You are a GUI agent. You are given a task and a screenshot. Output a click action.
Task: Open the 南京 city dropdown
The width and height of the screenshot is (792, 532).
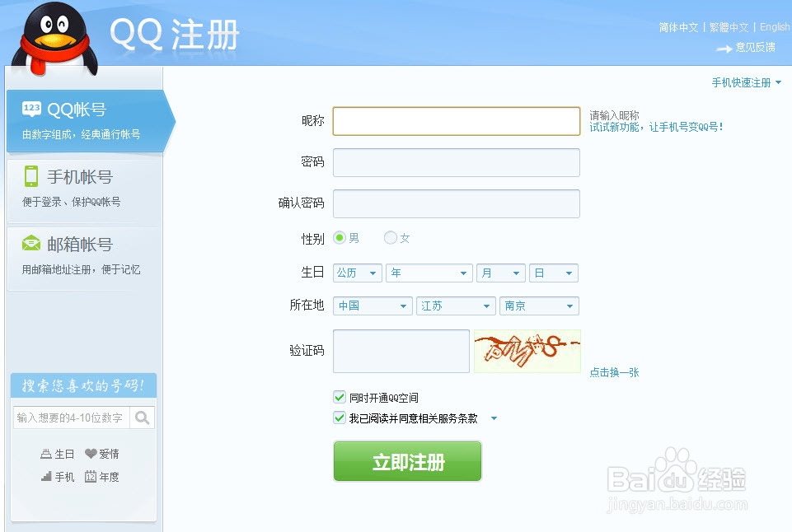click(540, 306)
